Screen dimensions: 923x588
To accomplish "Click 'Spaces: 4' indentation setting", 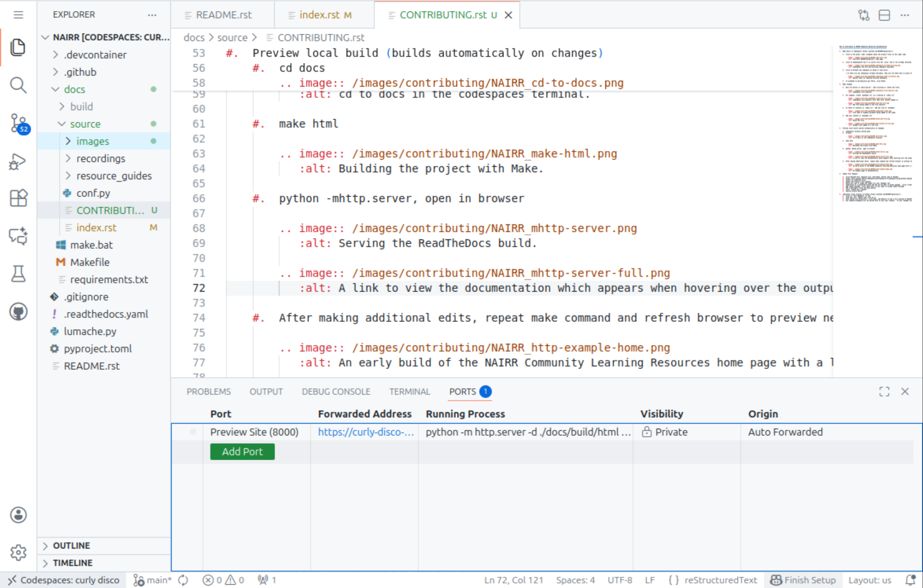I will pyautogui.click(x=575, y=580).
